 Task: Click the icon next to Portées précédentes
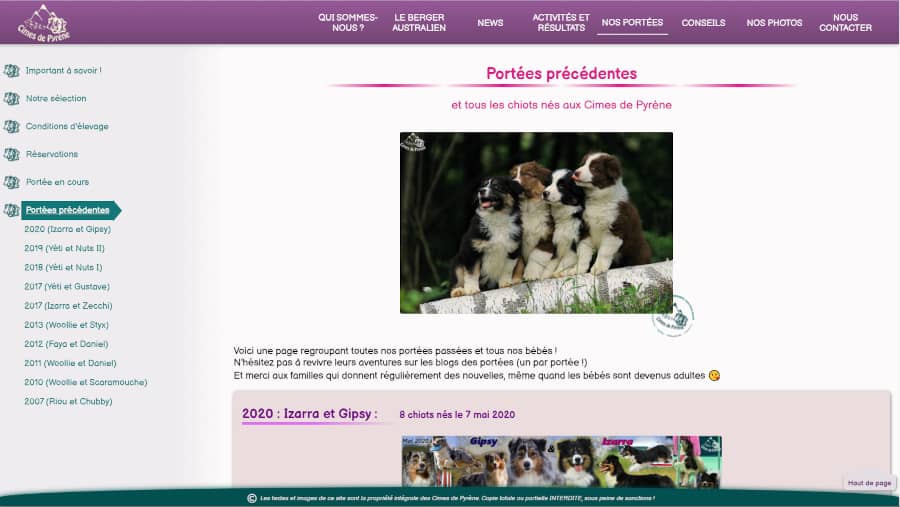click(12, 210)
